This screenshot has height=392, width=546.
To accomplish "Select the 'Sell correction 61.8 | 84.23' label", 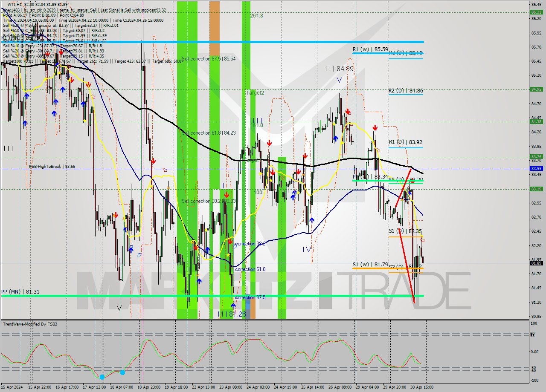I will 209,133.
